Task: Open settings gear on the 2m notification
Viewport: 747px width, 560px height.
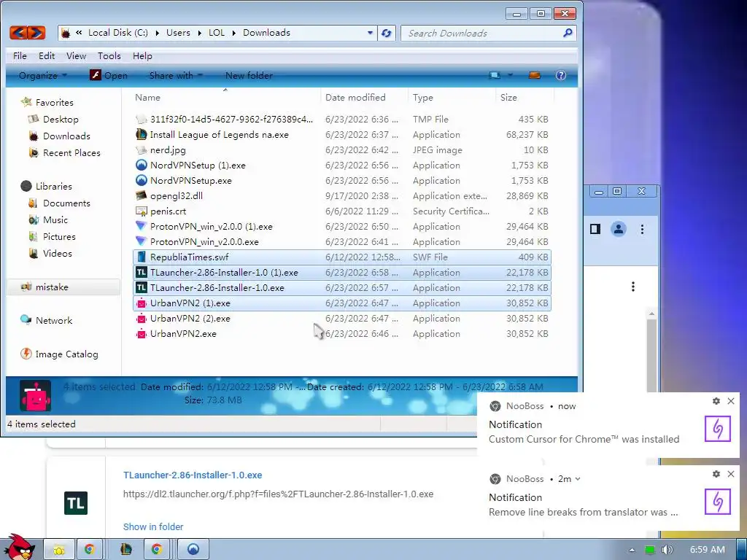Action: coord(716,474)
